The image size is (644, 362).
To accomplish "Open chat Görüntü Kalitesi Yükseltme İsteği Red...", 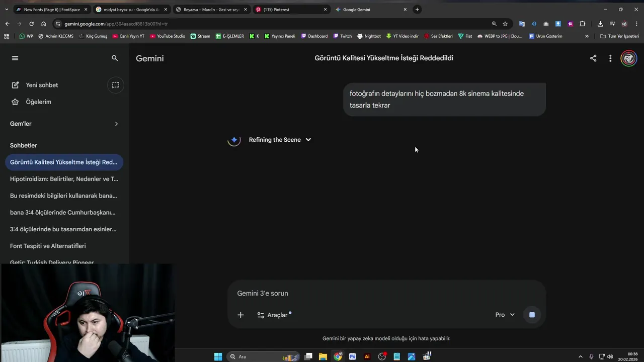I will point(64,162).
